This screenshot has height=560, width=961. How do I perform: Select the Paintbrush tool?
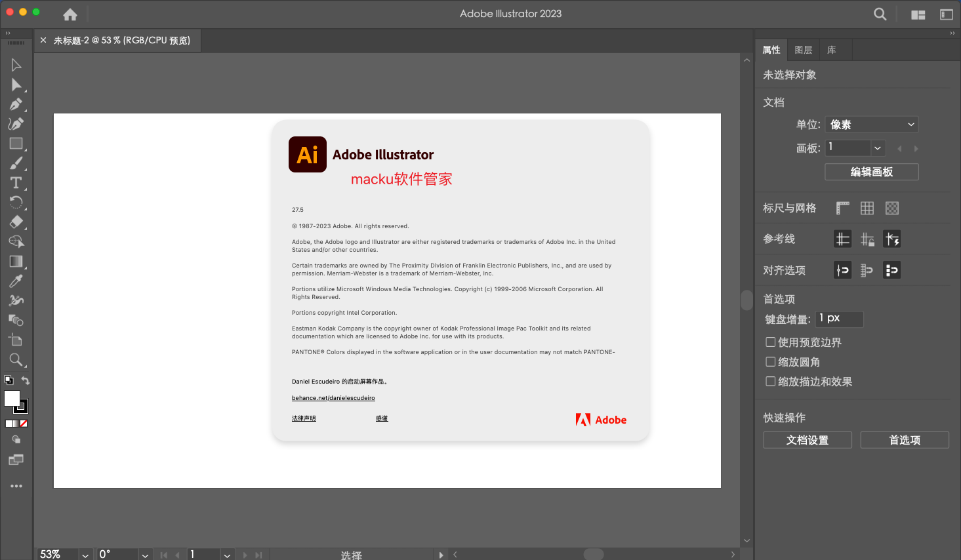pyautogui.click(x=16, y=163)
